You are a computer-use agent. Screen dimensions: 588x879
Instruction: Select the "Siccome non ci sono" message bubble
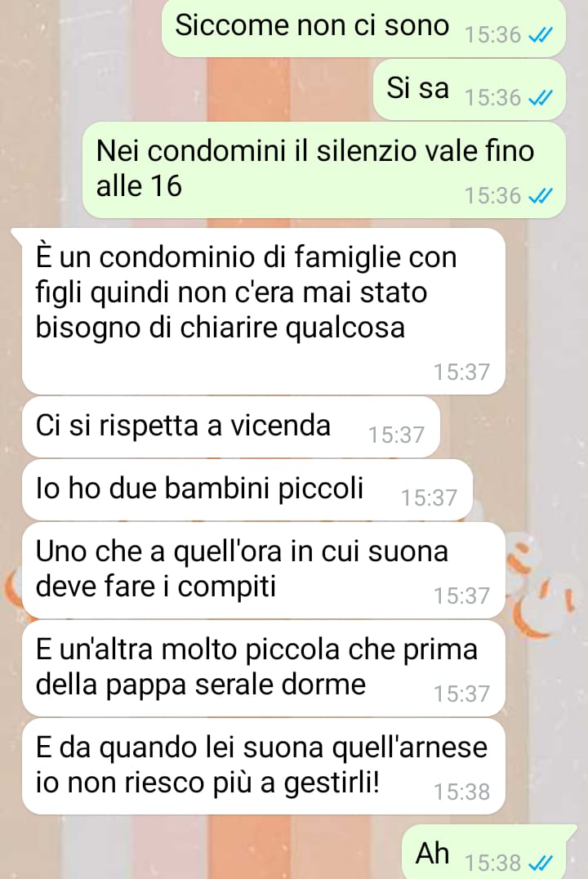(x=363, y=27)
